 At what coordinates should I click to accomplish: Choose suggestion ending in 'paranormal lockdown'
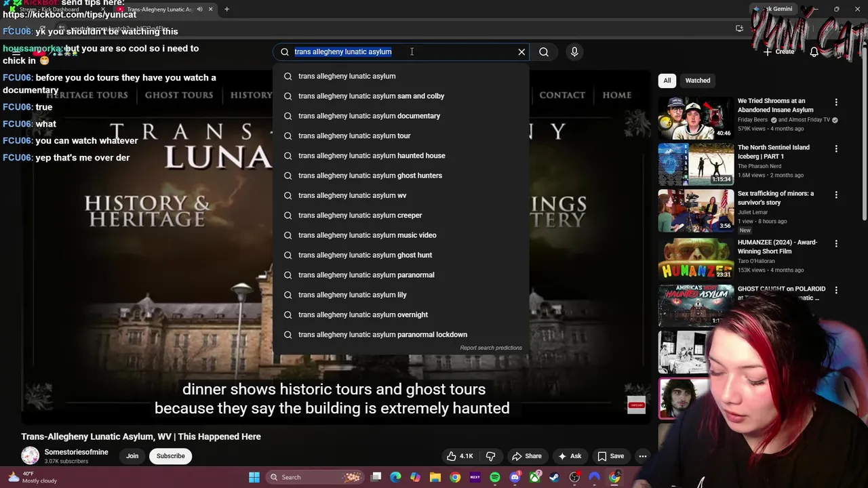[401, 334]
